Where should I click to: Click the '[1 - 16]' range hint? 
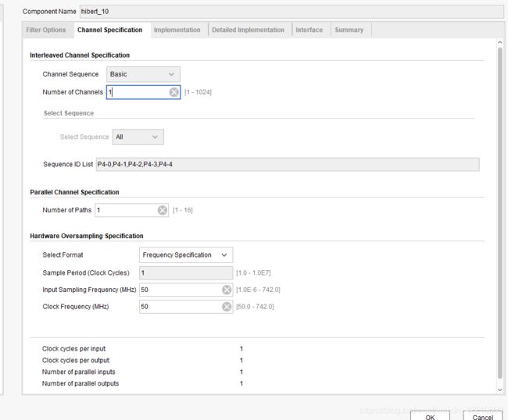183,210
